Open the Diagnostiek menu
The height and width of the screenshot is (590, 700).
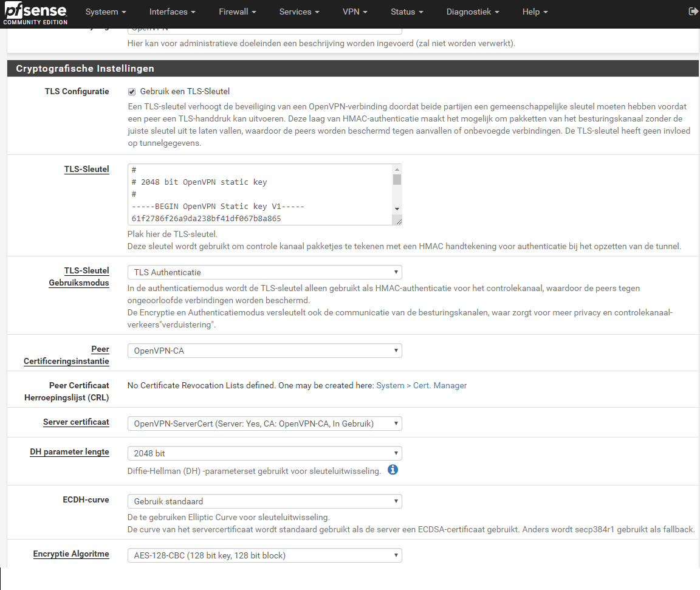473,12
